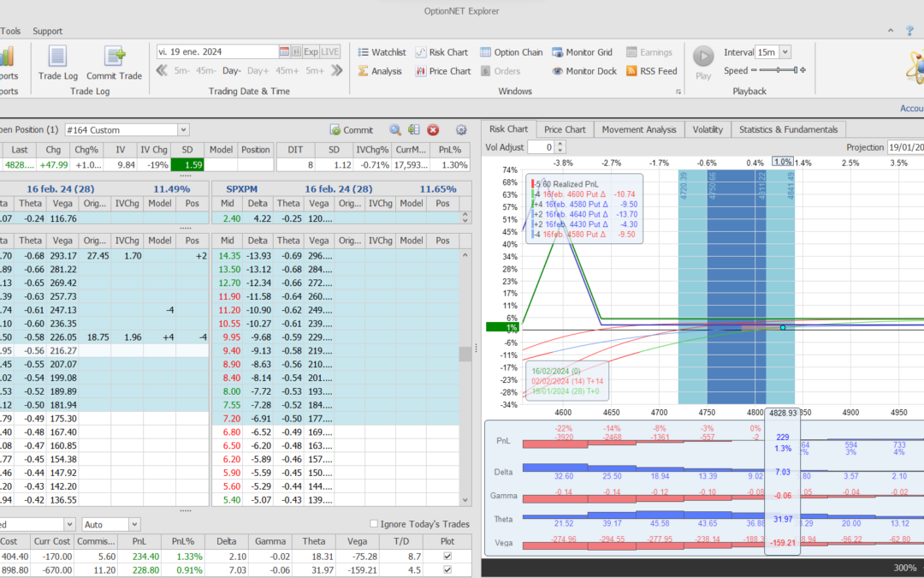Image resolution: width=924 pixels, height=578 pixels.
Task: Click the Vol Adjust input field
Action: click(x=539, y=147)
